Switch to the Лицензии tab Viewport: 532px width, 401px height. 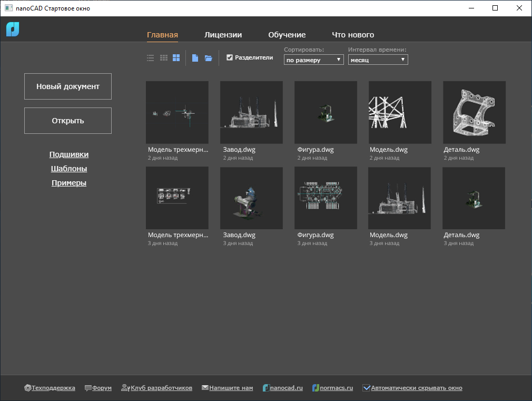(223, 35)
